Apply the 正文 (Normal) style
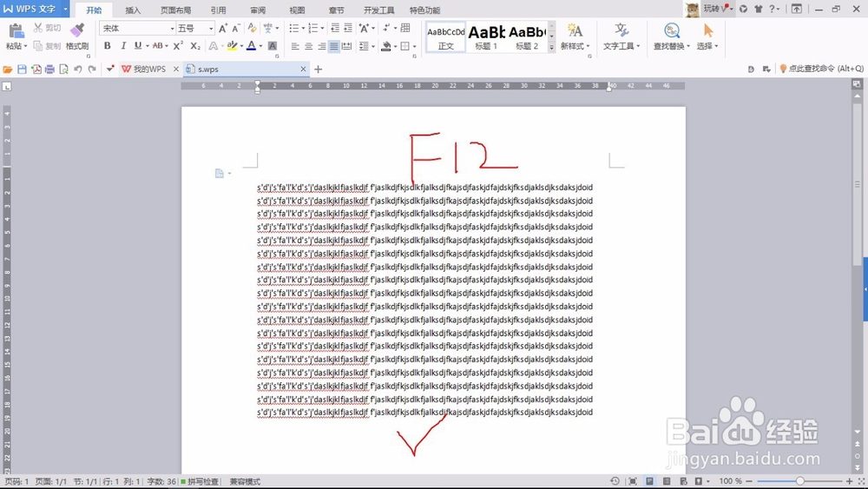Screen dimensions: 868x489 [446, 38]
